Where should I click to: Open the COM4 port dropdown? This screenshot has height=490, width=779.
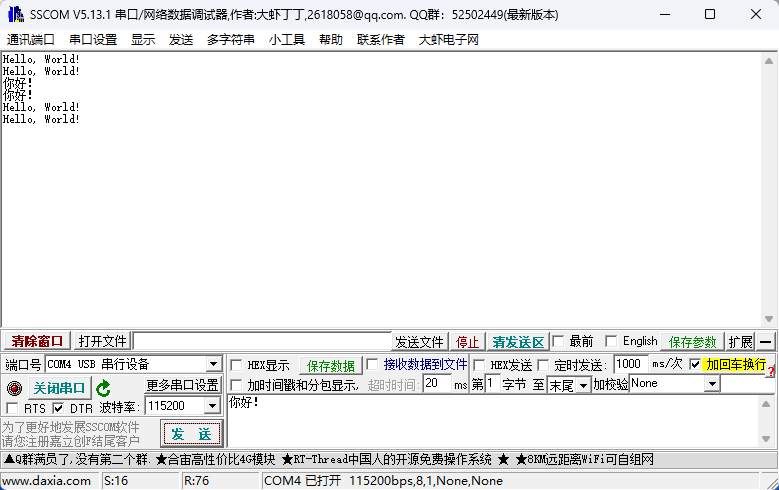[x=214, y=364]
